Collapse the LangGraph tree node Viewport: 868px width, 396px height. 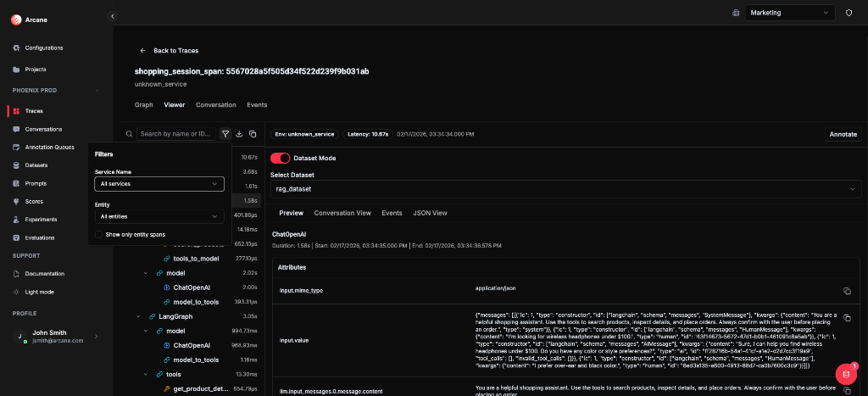point(140,316)
